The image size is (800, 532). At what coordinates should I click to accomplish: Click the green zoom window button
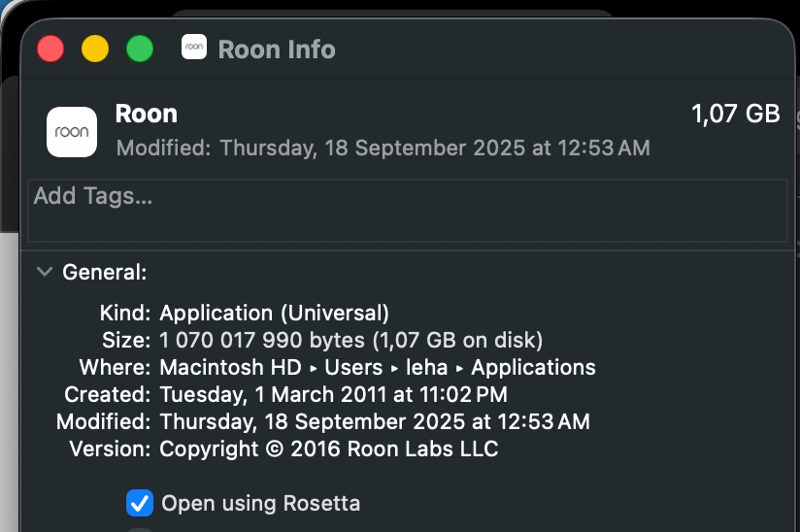[x=140, y=49]
